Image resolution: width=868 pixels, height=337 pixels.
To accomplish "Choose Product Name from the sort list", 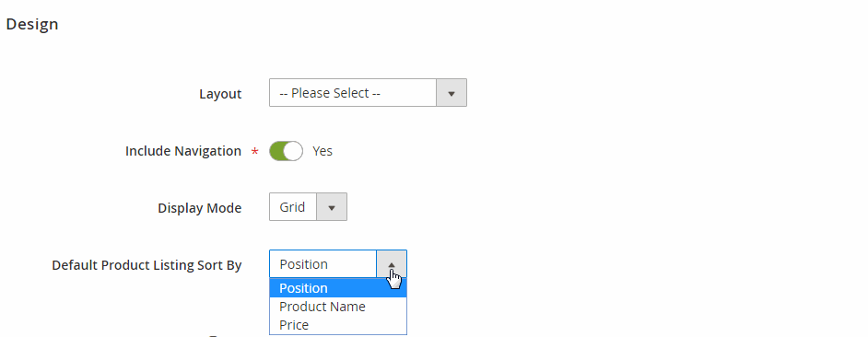I will [337, 307].
